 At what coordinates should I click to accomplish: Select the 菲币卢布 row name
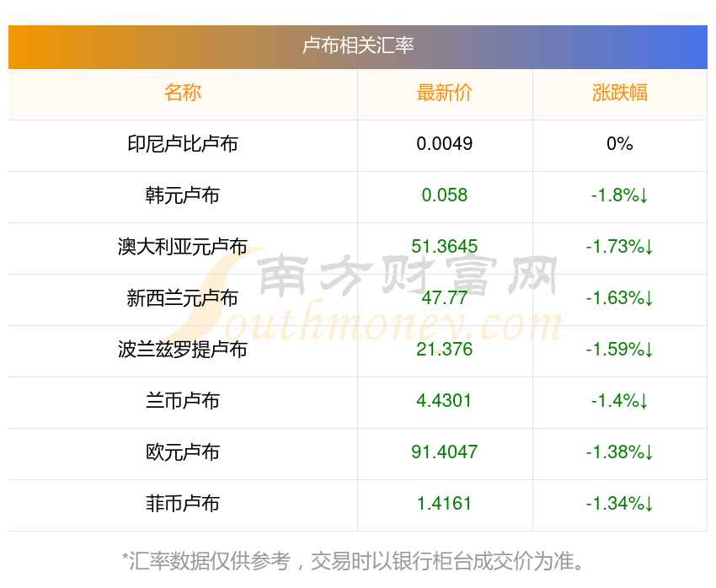(x=183, y=504)
